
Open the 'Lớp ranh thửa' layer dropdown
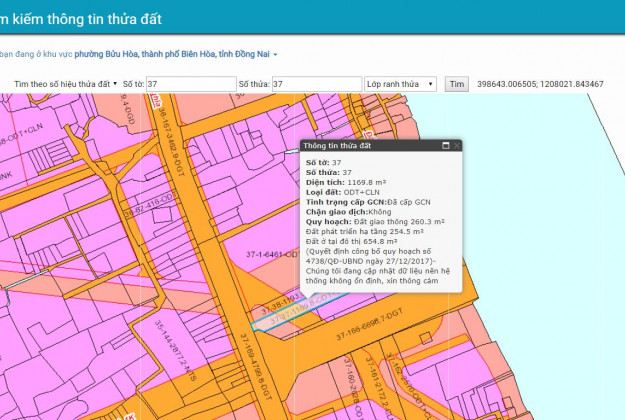tap(399, 84)
